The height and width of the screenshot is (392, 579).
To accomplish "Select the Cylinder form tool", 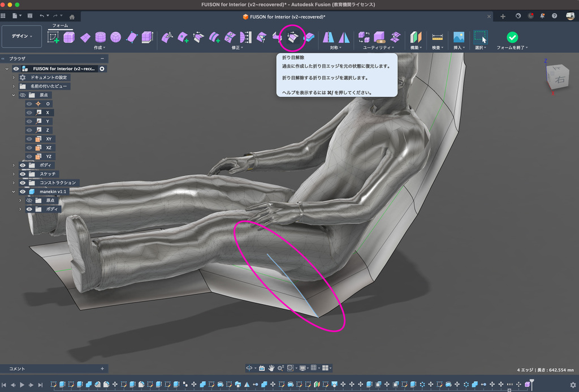I will coord(100,37).
